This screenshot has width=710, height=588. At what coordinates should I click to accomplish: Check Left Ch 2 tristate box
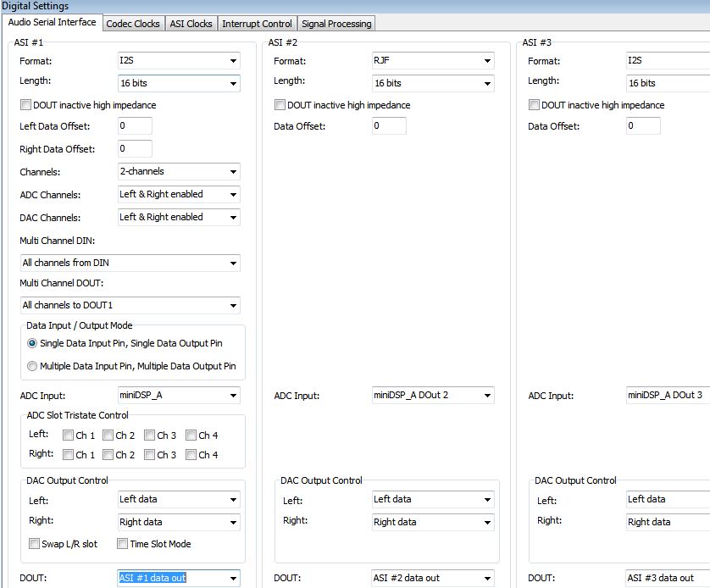(108, 435)
